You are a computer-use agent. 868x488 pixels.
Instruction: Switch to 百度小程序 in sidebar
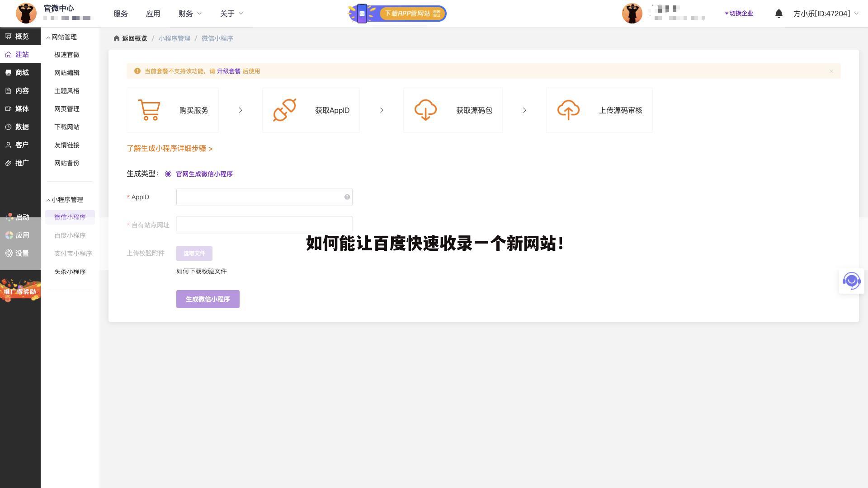tap(70, 235)
